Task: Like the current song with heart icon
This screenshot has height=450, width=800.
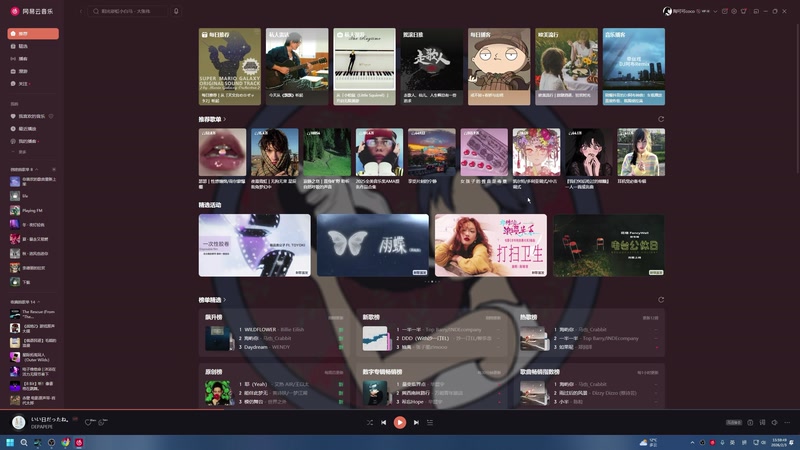Action: 89,422
